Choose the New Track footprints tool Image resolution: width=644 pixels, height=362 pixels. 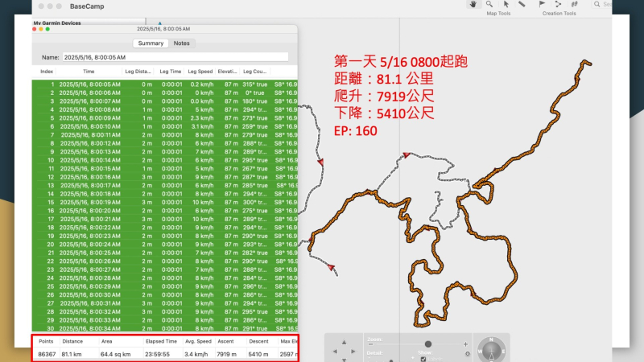pos(574,4)
